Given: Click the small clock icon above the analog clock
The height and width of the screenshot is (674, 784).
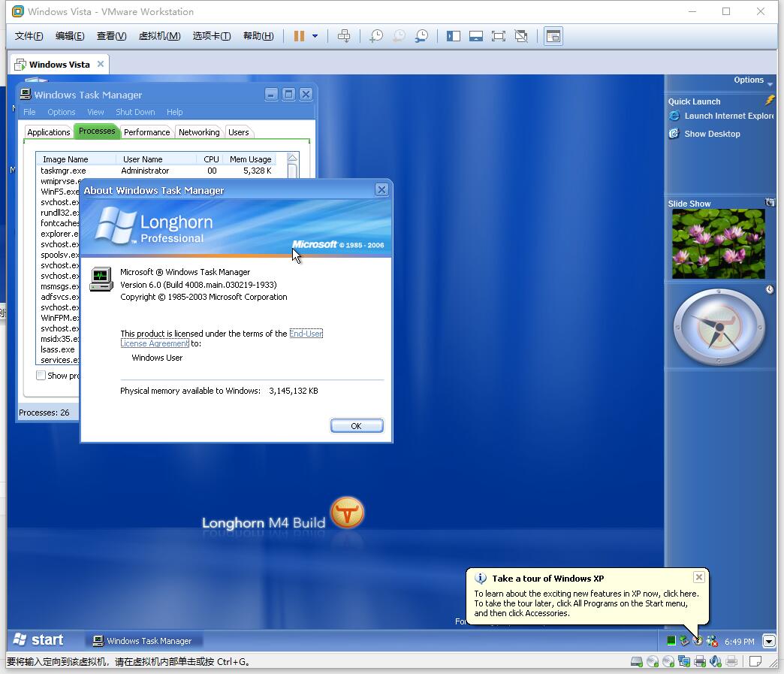Looking at the screenshot, I should pyautogui.click(x=770, y=290).
